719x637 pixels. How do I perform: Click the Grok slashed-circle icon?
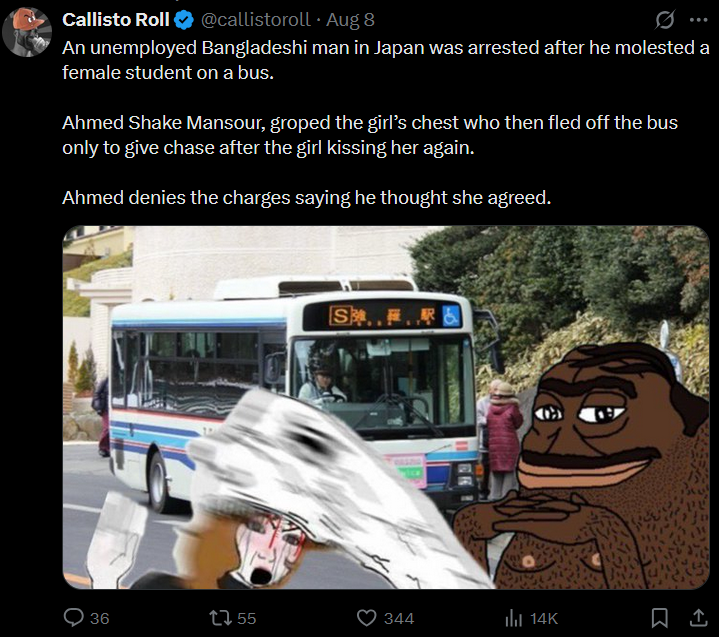click(665, 20)
